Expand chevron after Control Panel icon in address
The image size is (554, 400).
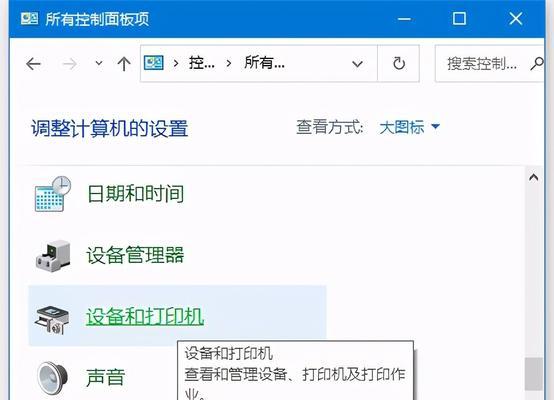coord(176,64)
